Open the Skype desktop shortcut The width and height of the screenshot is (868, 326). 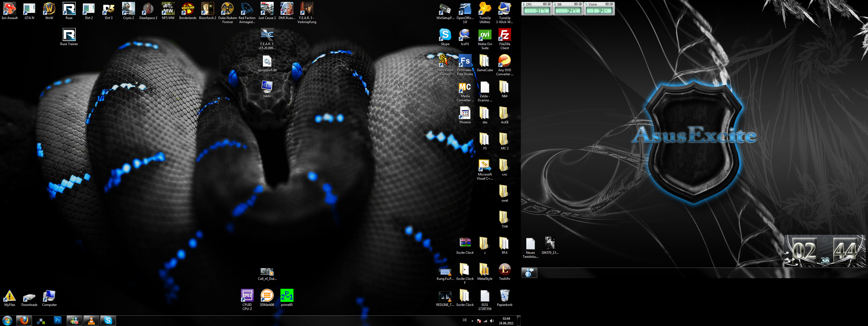[445, 35]
